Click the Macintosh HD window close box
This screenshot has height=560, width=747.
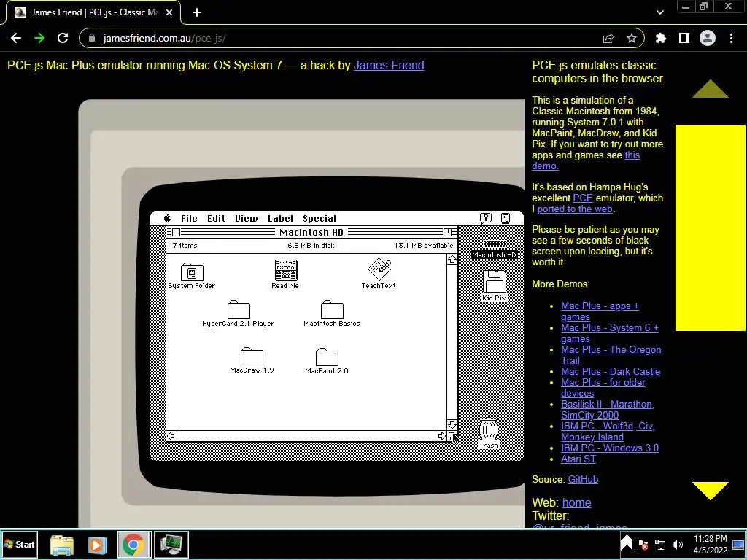pyautogui.click(x=176, y=233)
